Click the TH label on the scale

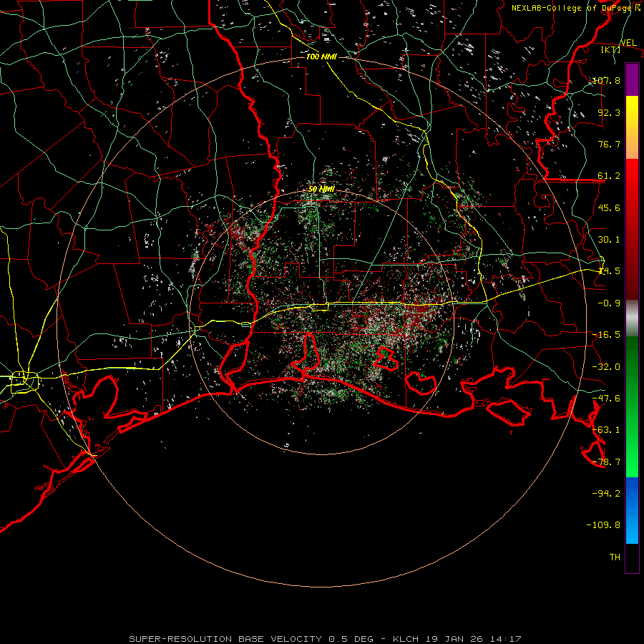tap(615, 557)
